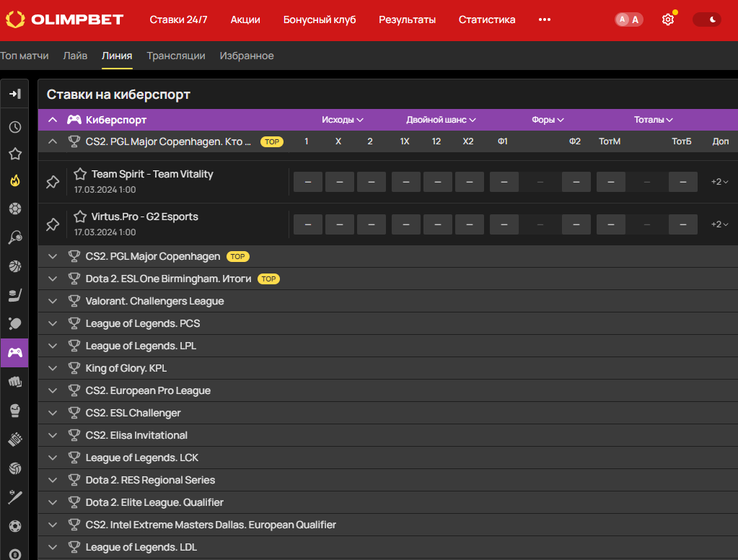Open Dota 2. RES Regional Series row
The width and height of the screenshot is (738, 560).
(x=388, y=480)
